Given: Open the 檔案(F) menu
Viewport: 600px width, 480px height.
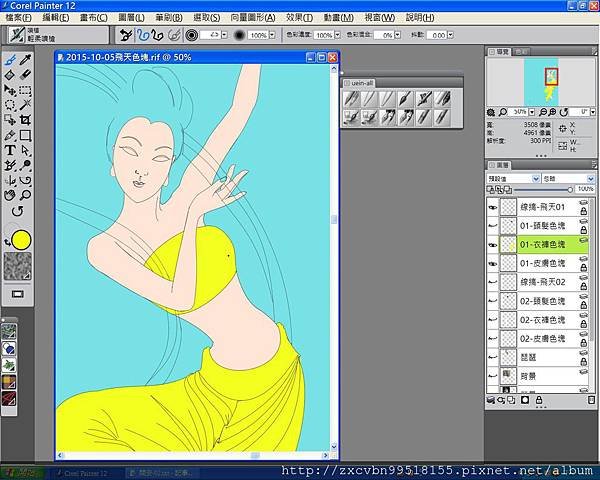Looking at the screenshot, I should tap(18, 18).
